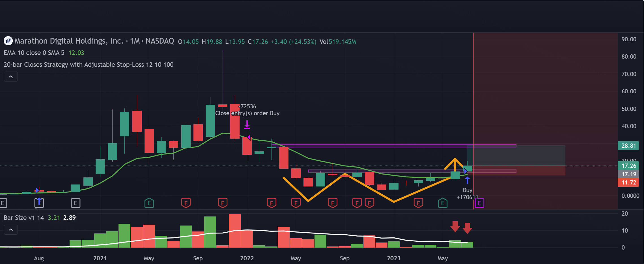This screenshot has height=264, width=644.
Task: Click the high price H19.88
Action: [212, 42]
